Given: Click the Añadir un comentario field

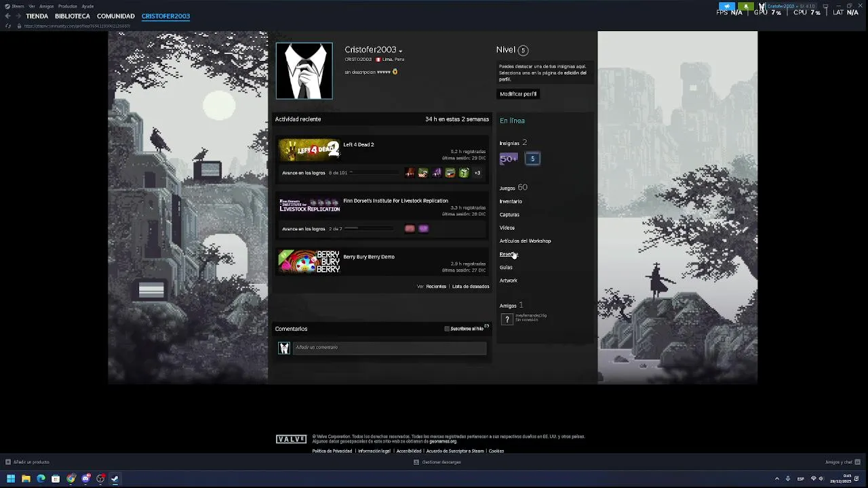Looking at the screenshot, I should tap(390, 348).
